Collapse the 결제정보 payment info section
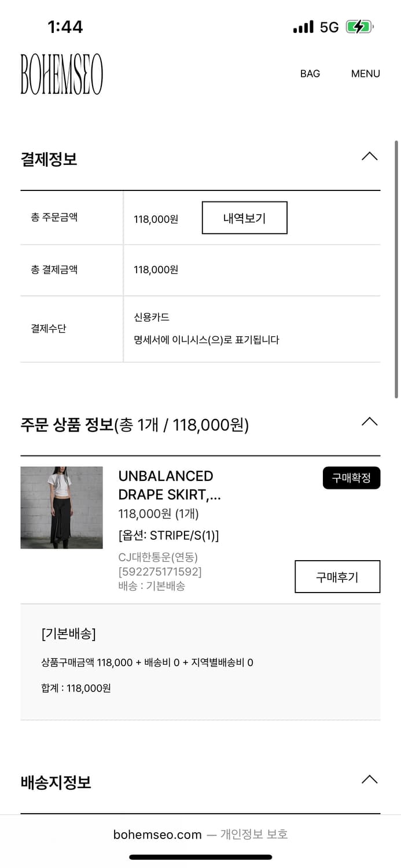 (369, 156)
